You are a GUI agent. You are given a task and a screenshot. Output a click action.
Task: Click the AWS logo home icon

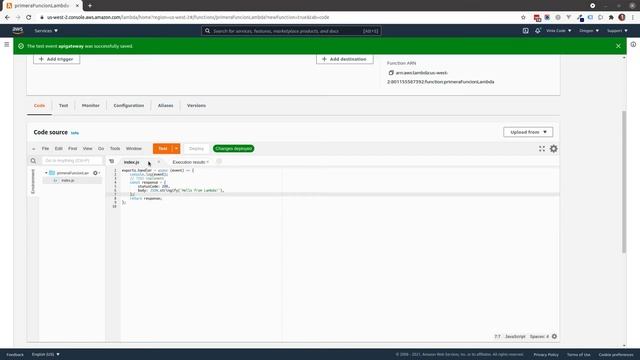click(18, 30)
